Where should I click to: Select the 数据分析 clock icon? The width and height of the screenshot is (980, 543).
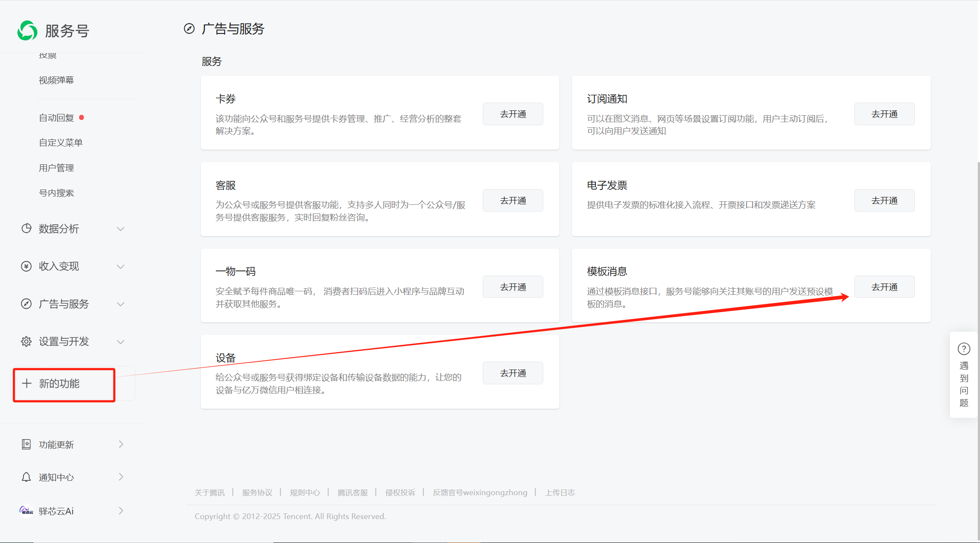26,228
